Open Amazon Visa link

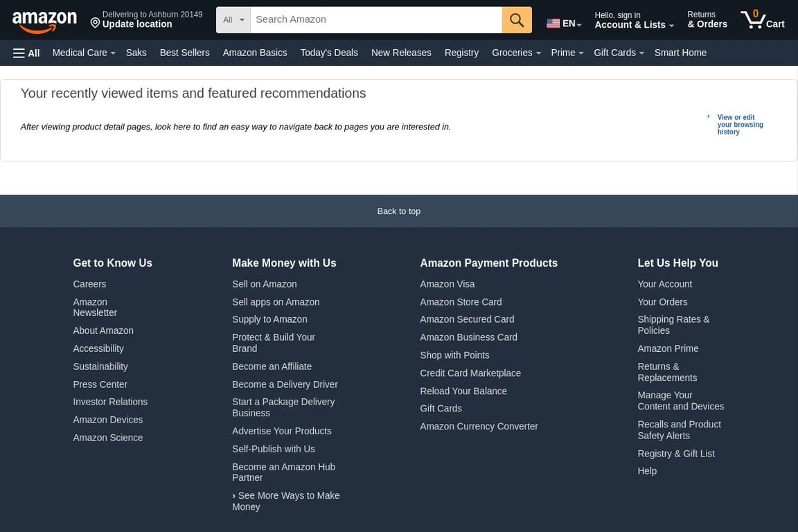pyautogui.click(x=447, y=284)
